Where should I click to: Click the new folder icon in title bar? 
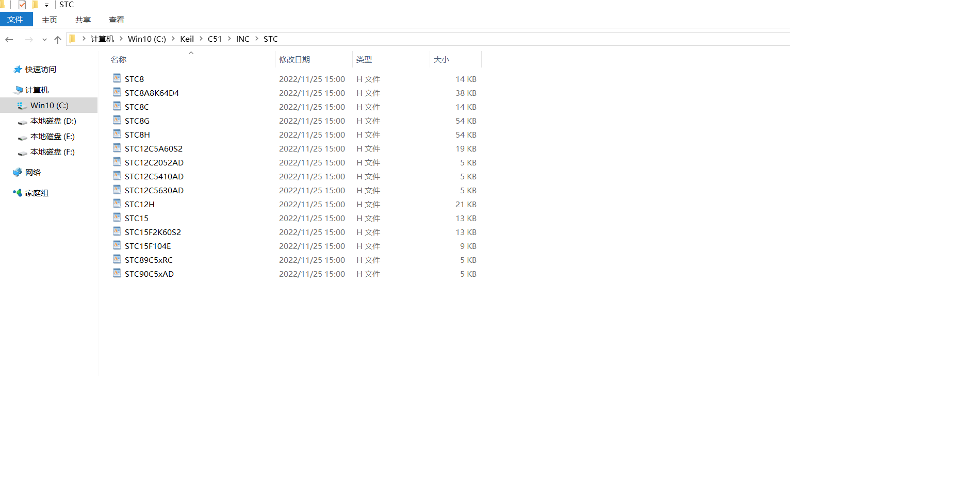[35, 5]
